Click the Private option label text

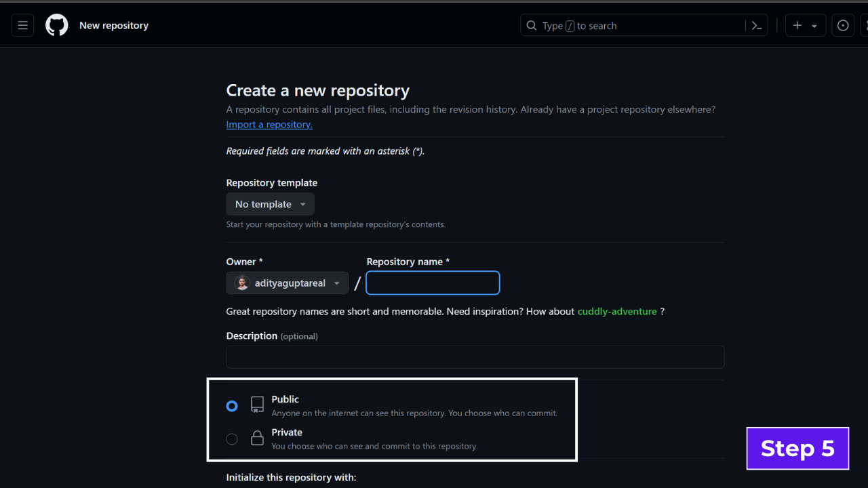[x=287, y=432]
